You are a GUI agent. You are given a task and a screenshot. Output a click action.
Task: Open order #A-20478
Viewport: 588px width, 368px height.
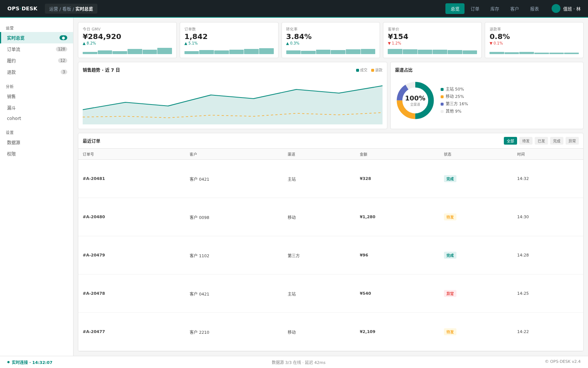331,294
